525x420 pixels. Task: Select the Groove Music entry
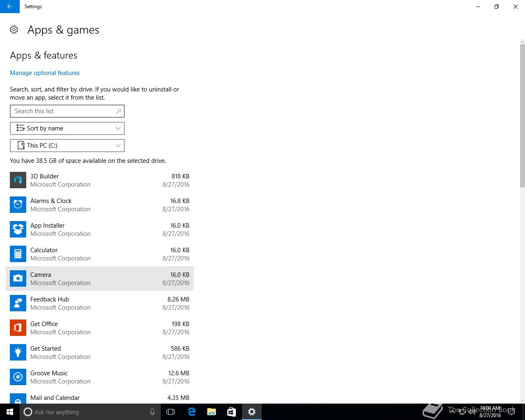click(x=100, y=377)
